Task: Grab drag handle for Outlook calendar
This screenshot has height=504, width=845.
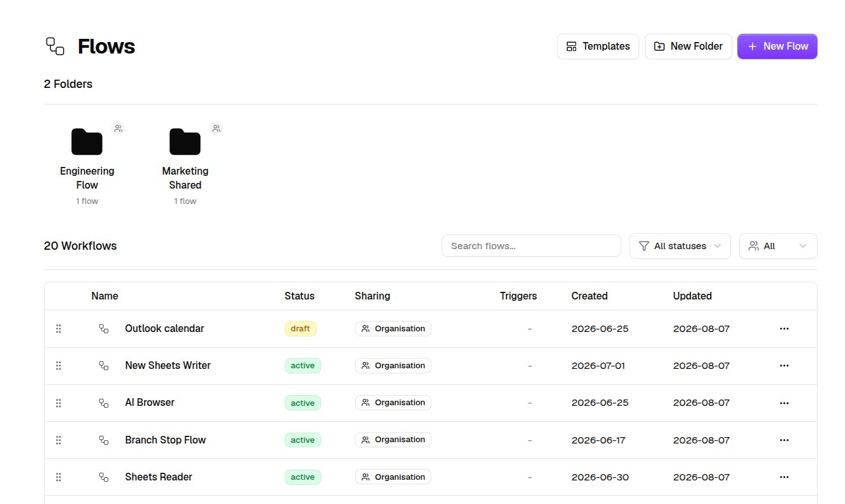Action: tap(59, 329)
